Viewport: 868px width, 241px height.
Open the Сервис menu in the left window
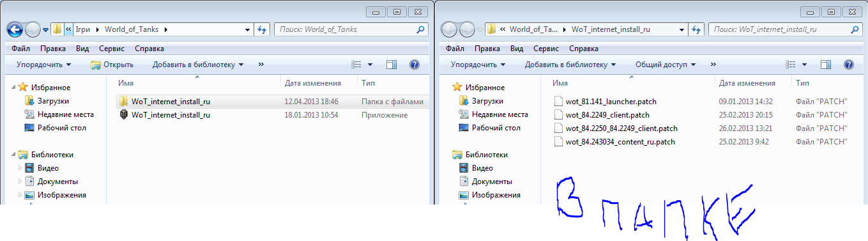click(x=112, y=49)
